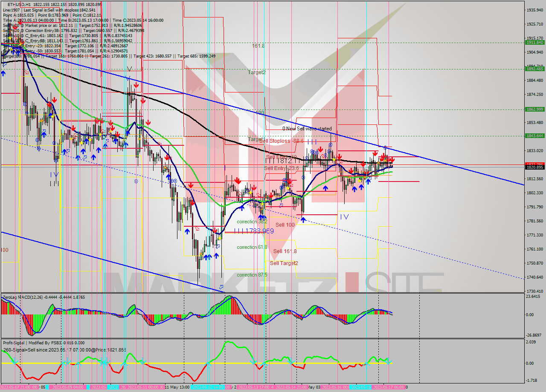Click the 'correction 87.5' label
The height and width of the screenshot is (392, 546).
coord(252,275)
